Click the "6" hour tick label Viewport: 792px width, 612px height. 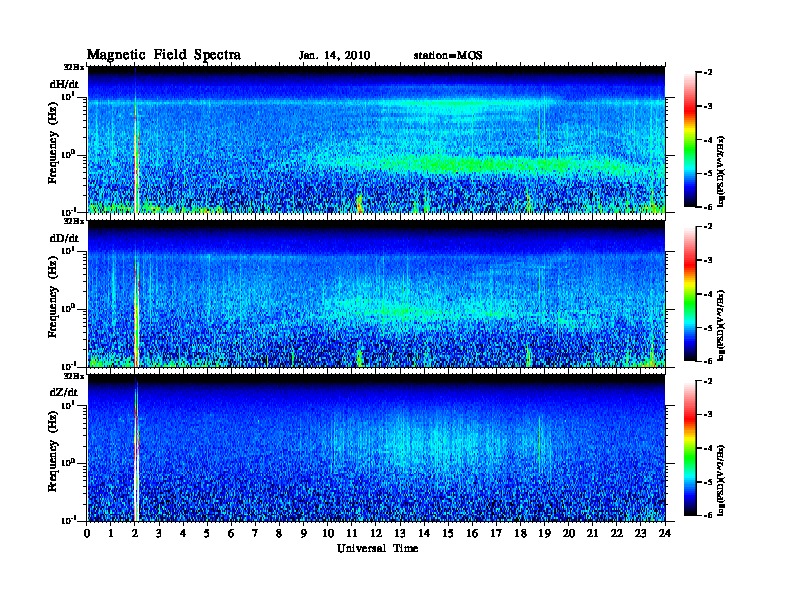pos(231,533)
